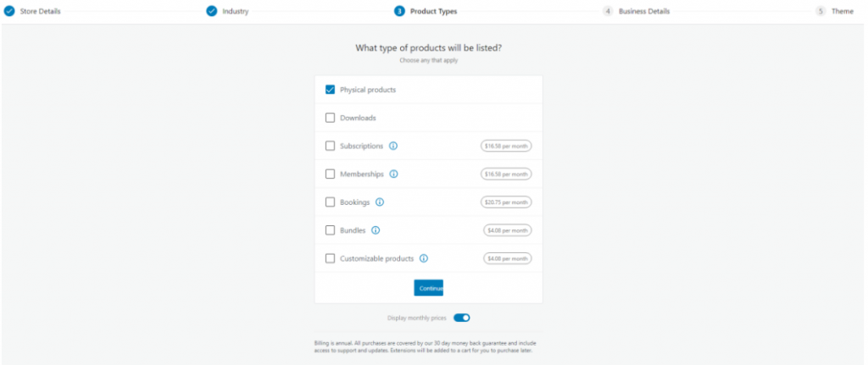Check the Downloads checkbox
This screenshot has width=868, height=365.
[x=330, y=118]
